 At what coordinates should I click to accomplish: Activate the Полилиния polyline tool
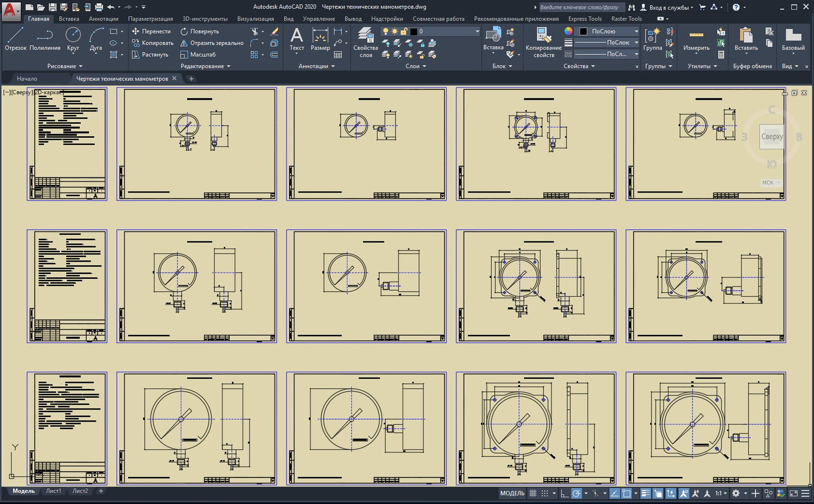pos(44,39)
